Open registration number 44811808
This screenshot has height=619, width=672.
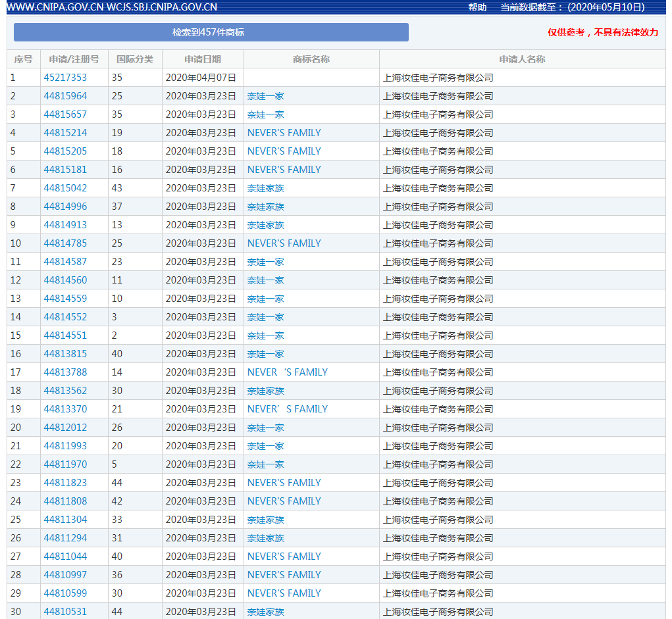coord(65,501)
